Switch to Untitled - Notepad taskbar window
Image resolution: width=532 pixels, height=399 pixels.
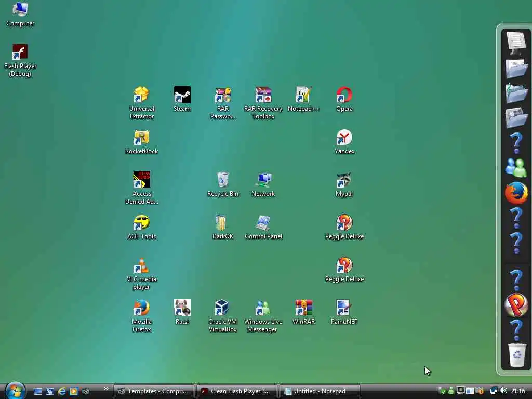[320, 391]
